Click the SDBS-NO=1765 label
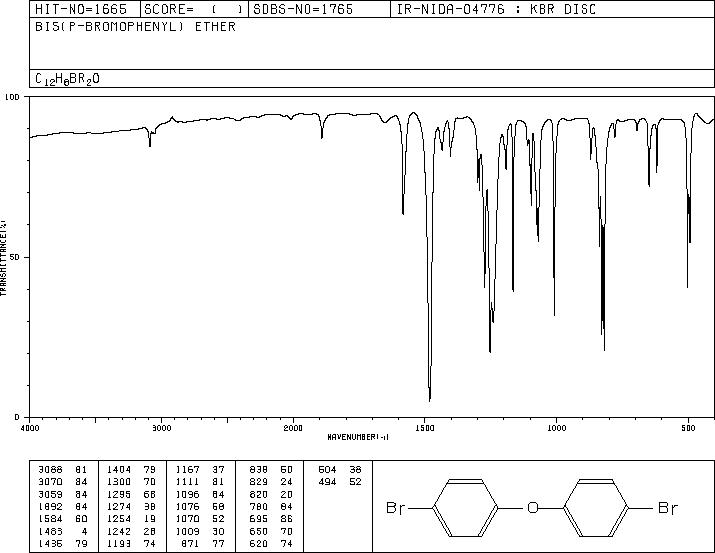This screenshot has width=715, height=553. coord(303,10)
